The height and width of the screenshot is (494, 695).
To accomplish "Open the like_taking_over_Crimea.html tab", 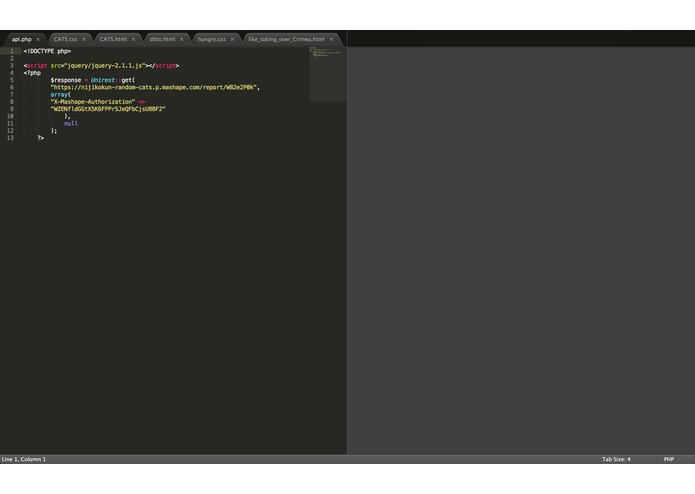I will (286, 39).
